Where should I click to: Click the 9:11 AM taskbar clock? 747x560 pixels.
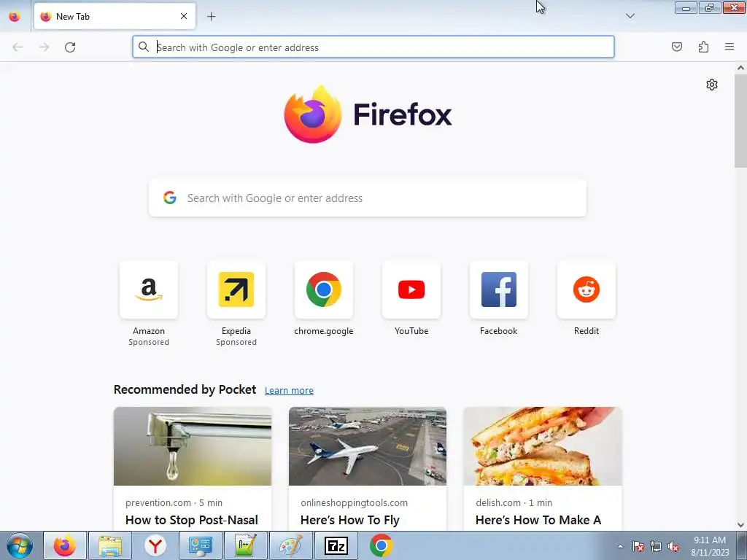[x=710, y=546]
